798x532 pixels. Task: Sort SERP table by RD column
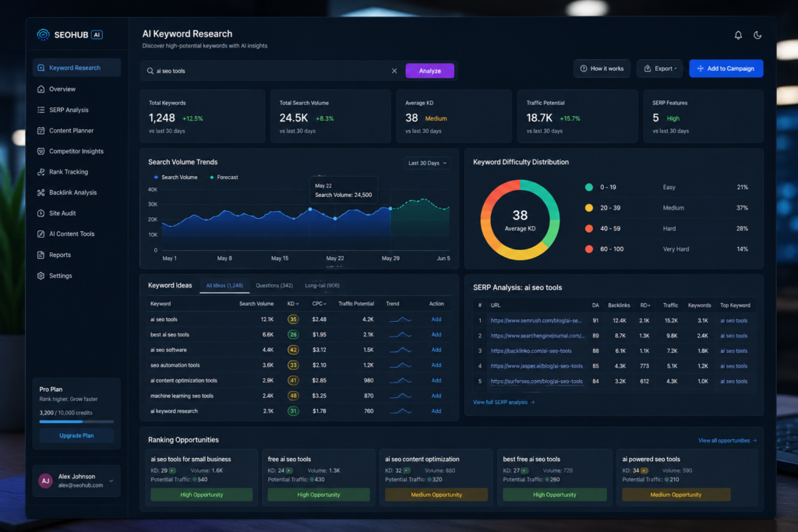[x=644, y=305]
